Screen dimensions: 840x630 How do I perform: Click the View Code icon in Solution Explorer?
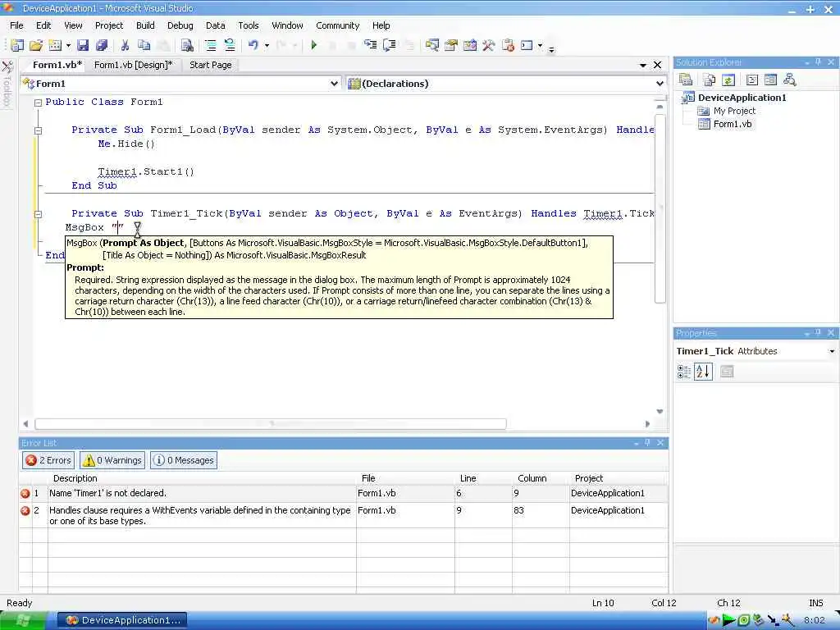pyautogui.click(x=752, y=80)
